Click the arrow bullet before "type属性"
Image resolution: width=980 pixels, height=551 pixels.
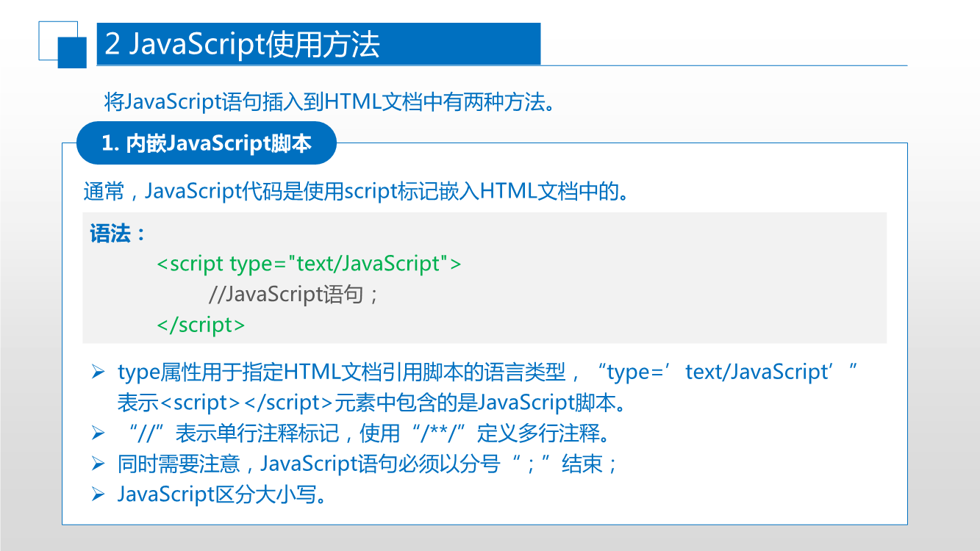point(99,372)
